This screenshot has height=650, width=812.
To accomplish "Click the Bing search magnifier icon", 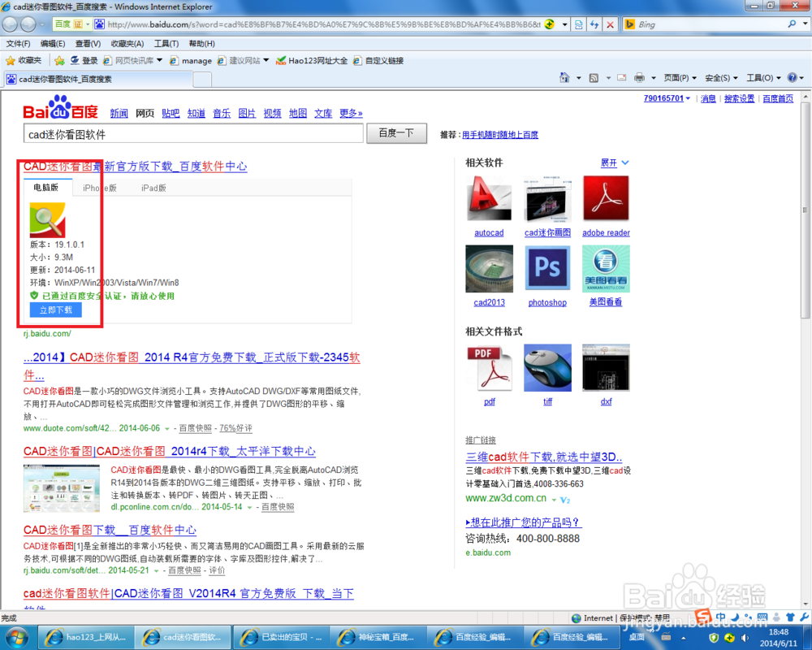I will (791, 24).
